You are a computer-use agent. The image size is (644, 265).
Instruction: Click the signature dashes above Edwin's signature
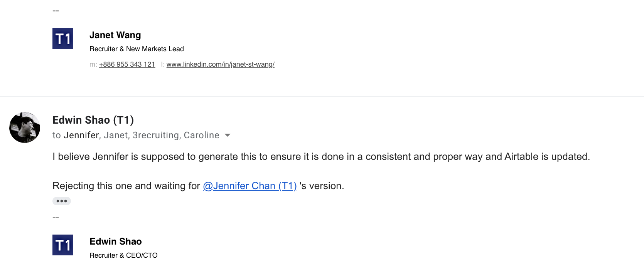(56, 217)
